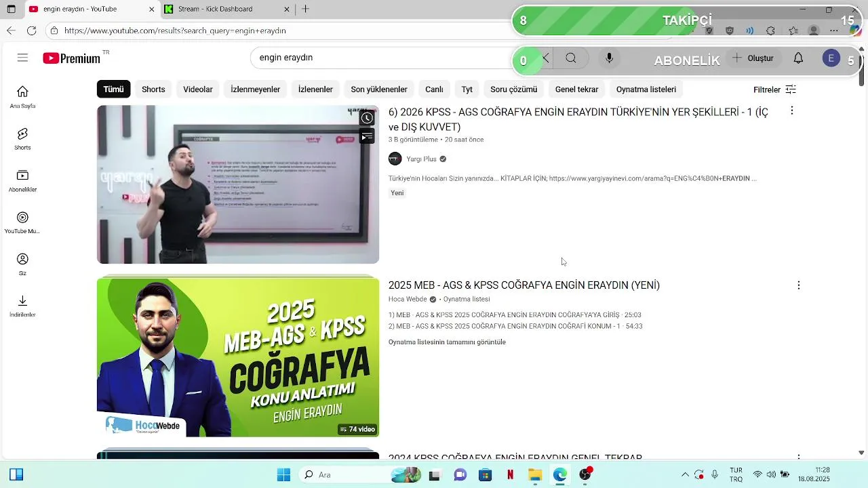
Task: Open a new browser tab
Action: click(x=306, y=9)
